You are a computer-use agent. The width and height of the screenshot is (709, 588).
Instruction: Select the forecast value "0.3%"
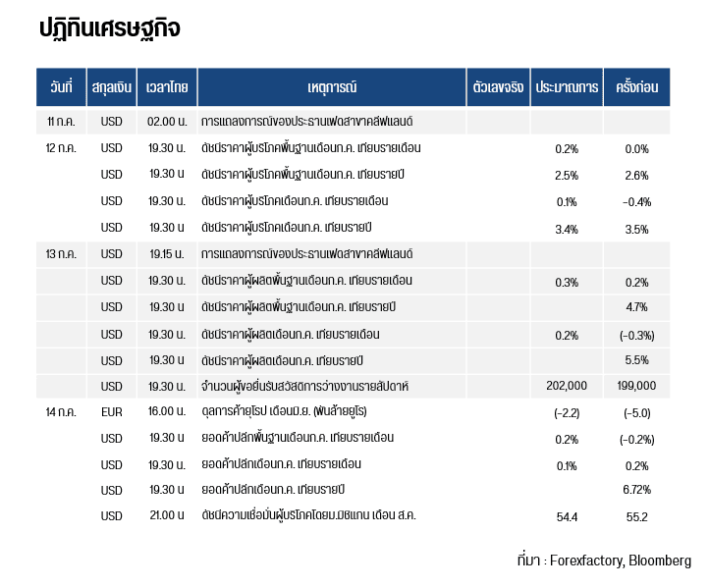coord(567,283)
